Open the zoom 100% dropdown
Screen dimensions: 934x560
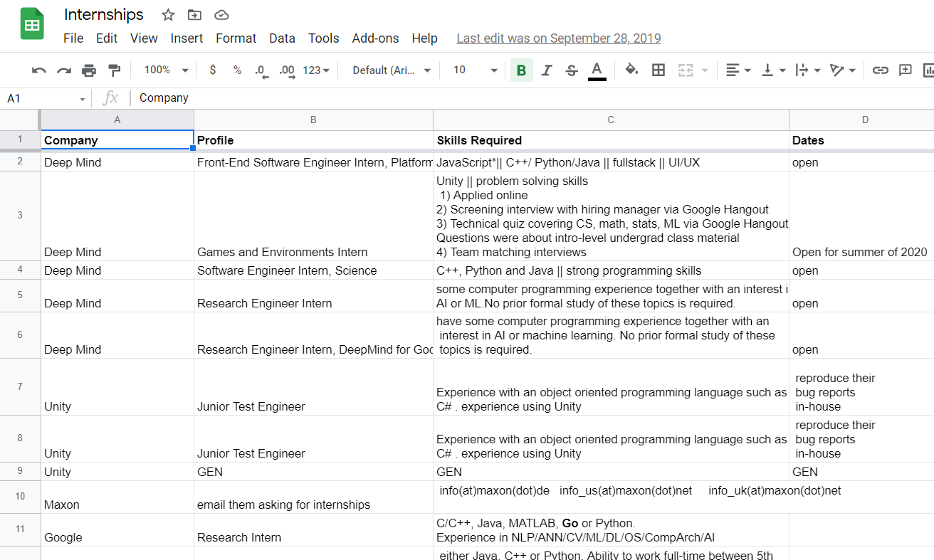166,70
